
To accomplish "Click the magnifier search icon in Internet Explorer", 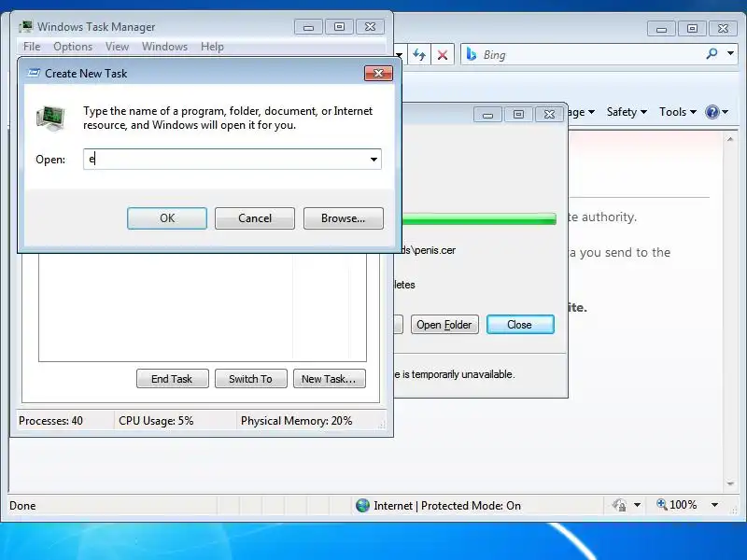I will 712,54.
